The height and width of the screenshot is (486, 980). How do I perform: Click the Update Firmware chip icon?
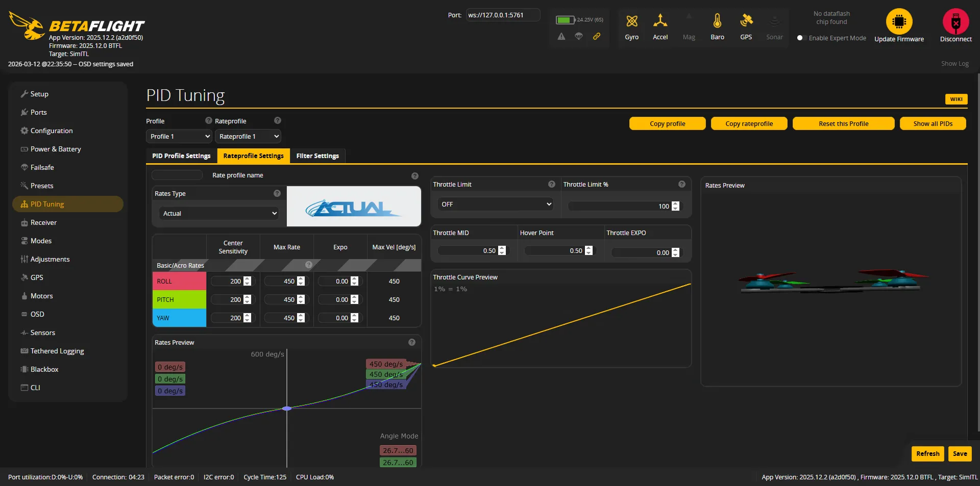899,21
